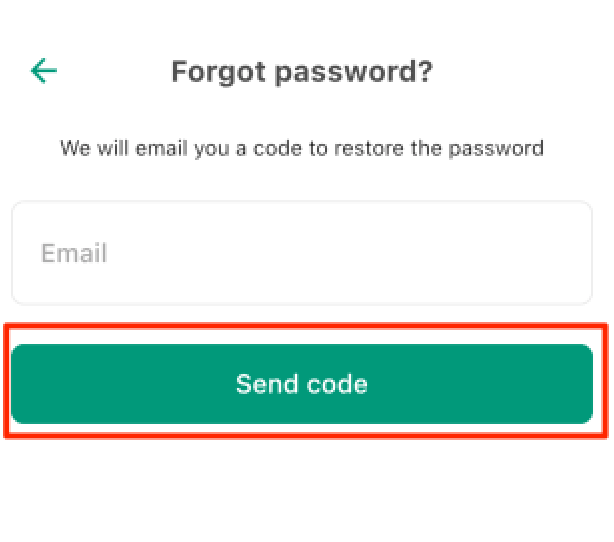614x542 pixels.
Task: Click the email code description text
Action: pyautogui.click(x=302, y=149)
